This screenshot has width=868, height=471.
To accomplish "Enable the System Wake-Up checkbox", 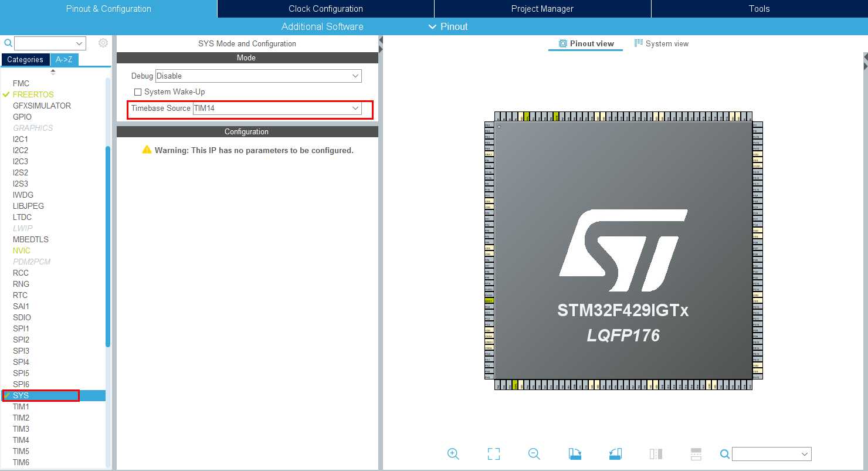I will 138,92.
